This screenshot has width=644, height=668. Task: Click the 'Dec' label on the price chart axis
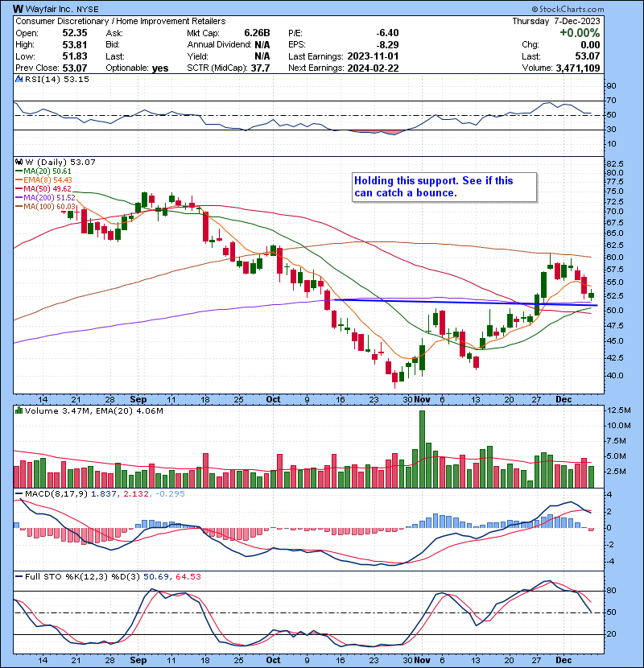pos(563,399)
